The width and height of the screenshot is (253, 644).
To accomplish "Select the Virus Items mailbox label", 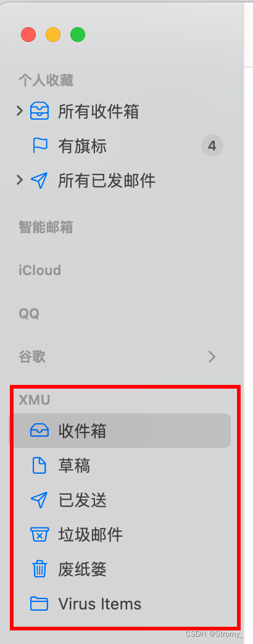I will [100, 604].
